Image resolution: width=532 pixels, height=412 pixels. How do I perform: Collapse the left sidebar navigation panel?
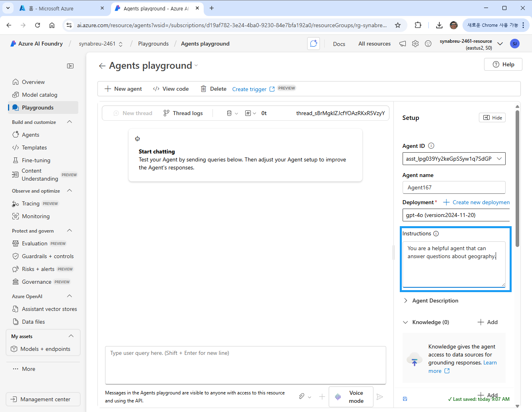coord(70,66)
